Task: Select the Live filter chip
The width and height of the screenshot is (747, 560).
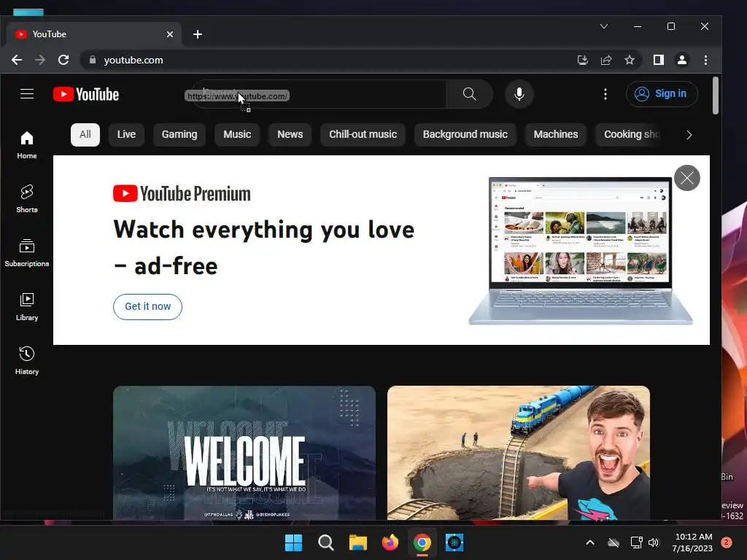Action: (126, 135)
